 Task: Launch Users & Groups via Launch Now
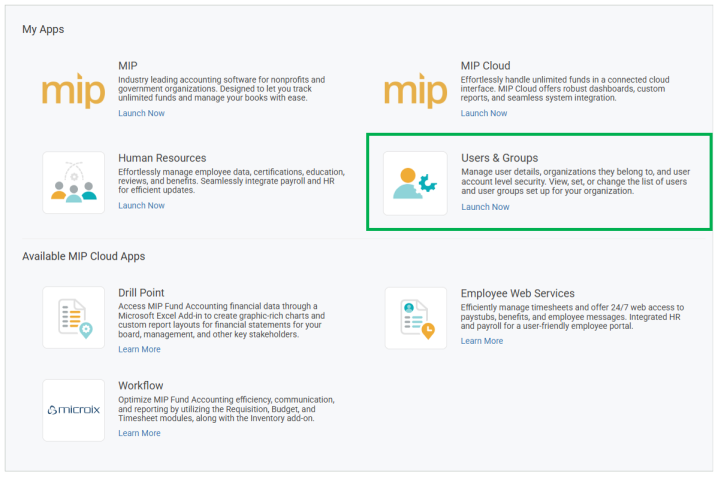(x=485, y=207)
